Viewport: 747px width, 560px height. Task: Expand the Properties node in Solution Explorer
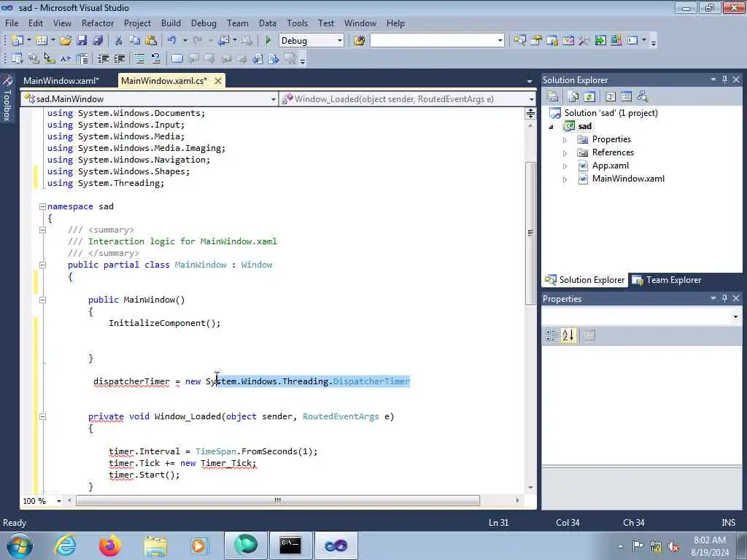coord(565,140)
